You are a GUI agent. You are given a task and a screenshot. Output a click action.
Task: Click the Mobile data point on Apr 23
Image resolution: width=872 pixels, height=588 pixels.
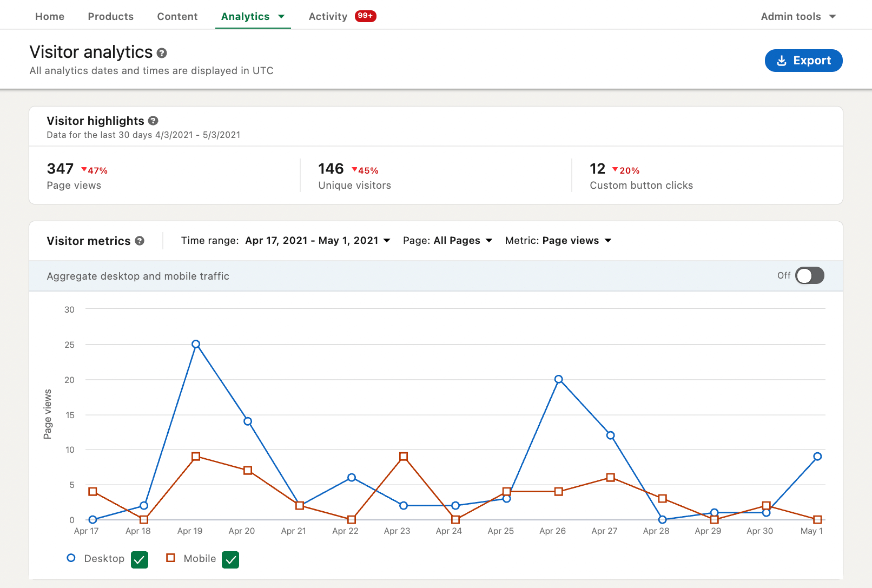point(404,457)
